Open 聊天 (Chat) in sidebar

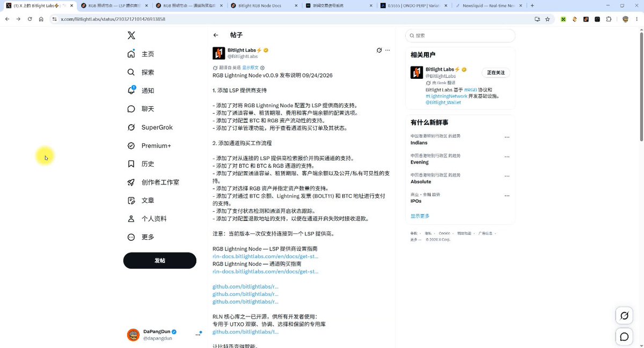pos(141,109)
